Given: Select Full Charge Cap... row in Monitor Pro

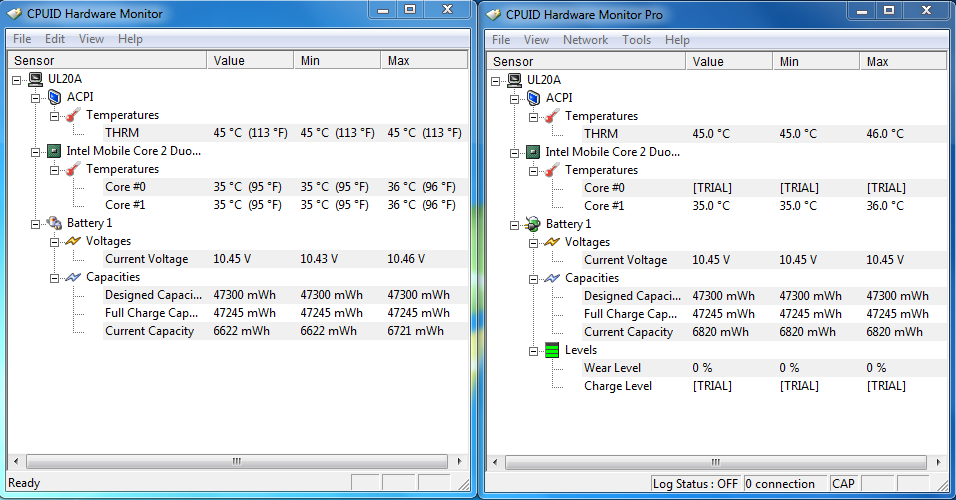Looking at the screenshot, I should point(765,314).
